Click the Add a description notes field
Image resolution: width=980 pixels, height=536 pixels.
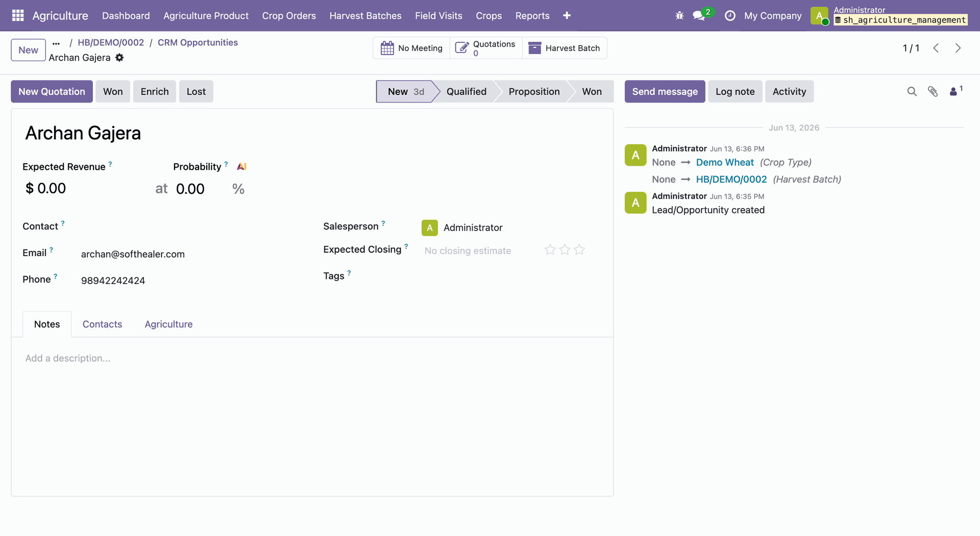(x=312, y=359)
